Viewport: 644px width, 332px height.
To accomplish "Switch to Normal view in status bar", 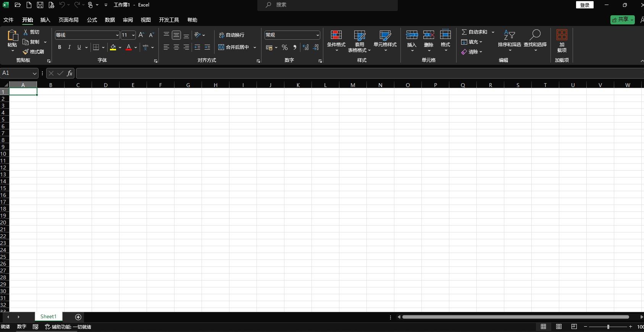I will tap(543, 327).
